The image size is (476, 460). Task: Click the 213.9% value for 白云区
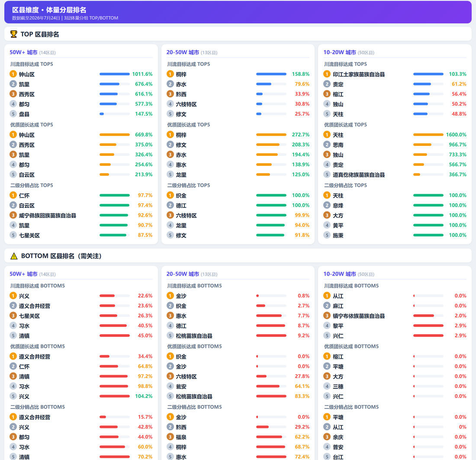tap(144, 175)
